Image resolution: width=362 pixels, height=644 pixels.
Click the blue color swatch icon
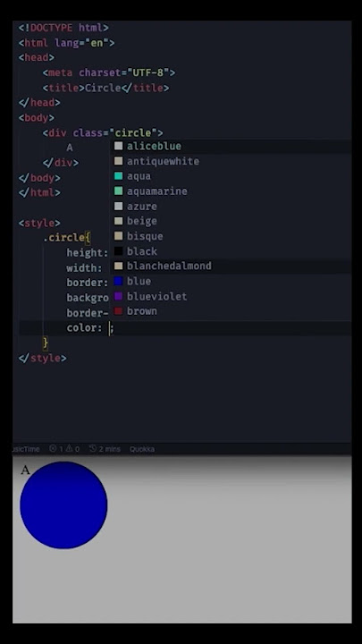pyautogui.click(x=118, y=282)
